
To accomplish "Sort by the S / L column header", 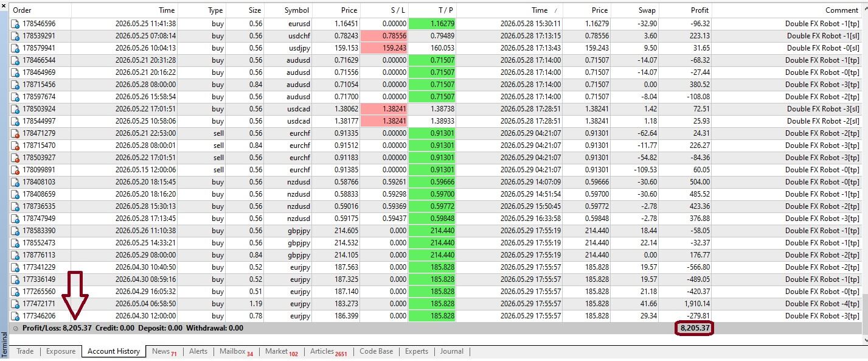I will [384, 10].
